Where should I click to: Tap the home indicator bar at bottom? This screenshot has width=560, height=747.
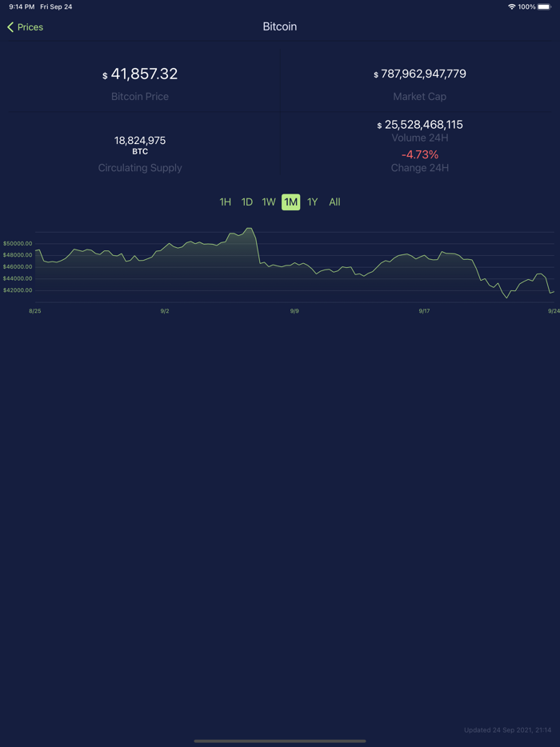click(x=280, y=740)
